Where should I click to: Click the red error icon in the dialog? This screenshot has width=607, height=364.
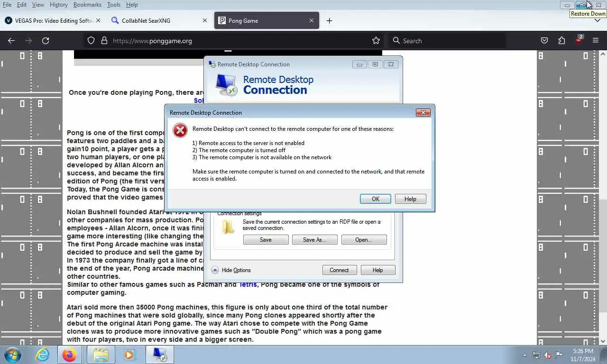tap(180, 130)
